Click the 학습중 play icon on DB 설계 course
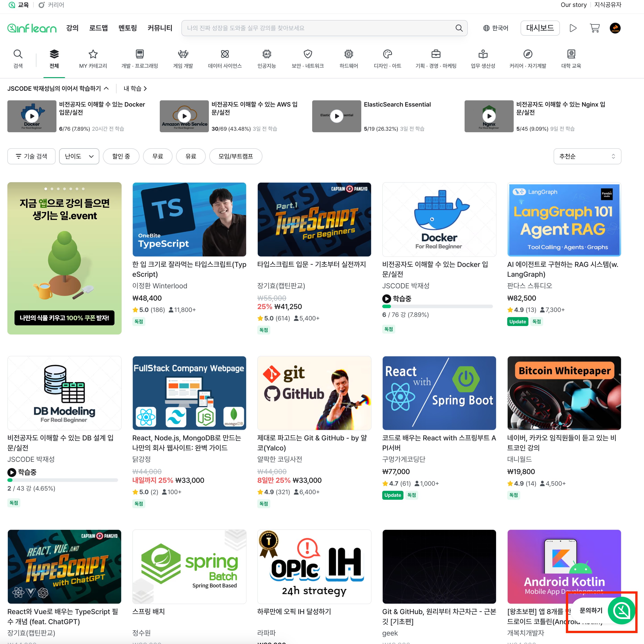The width and height of the screenshot is (644, 644). [12, 472]
